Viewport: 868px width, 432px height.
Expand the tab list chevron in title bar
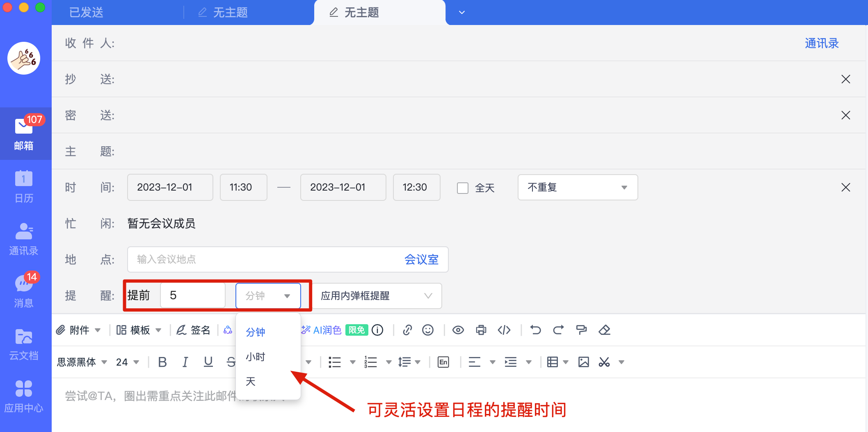pyautogui.click(x=462, y=12)
